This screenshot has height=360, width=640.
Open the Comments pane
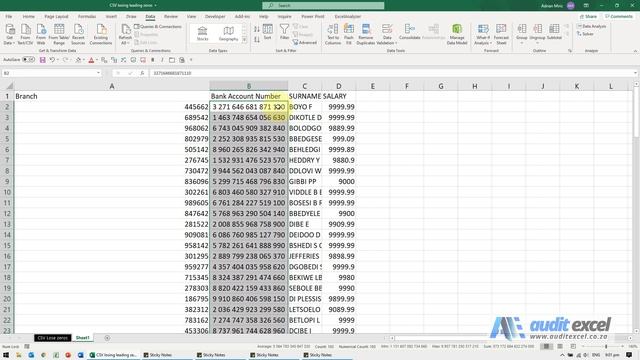pyautogui.click(x=619, y=16)
